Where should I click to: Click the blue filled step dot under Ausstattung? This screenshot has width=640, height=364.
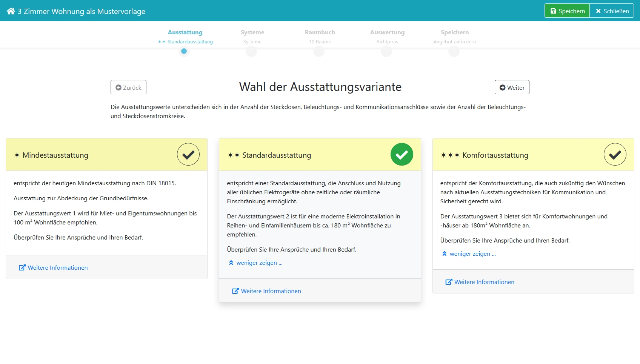[x=184, y=52]
